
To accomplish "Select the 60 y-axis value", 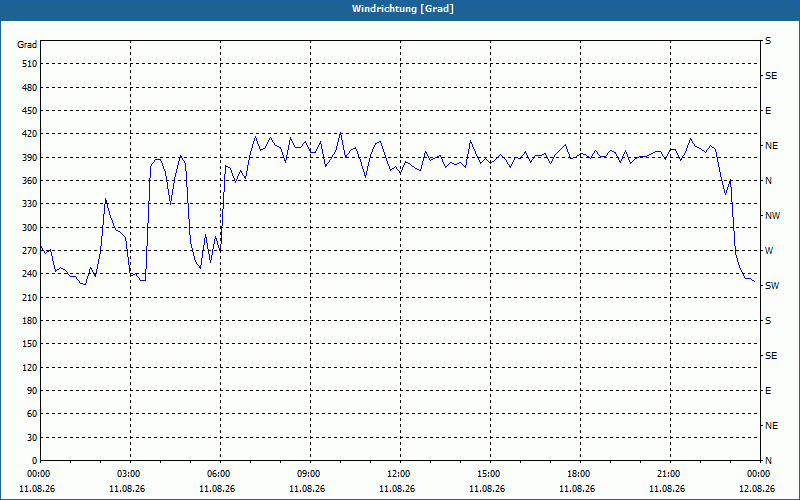I will 32,414.
